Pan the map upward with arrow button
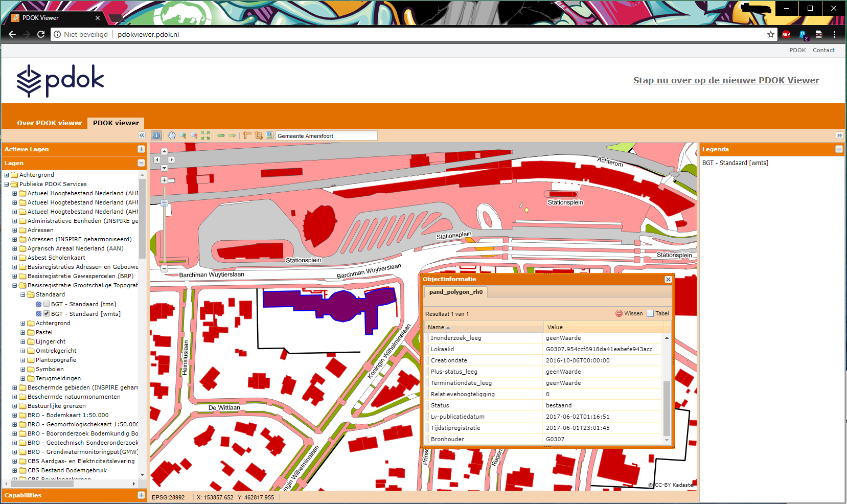The width and height of the screenshot is (847, 504). click(164, 151)
